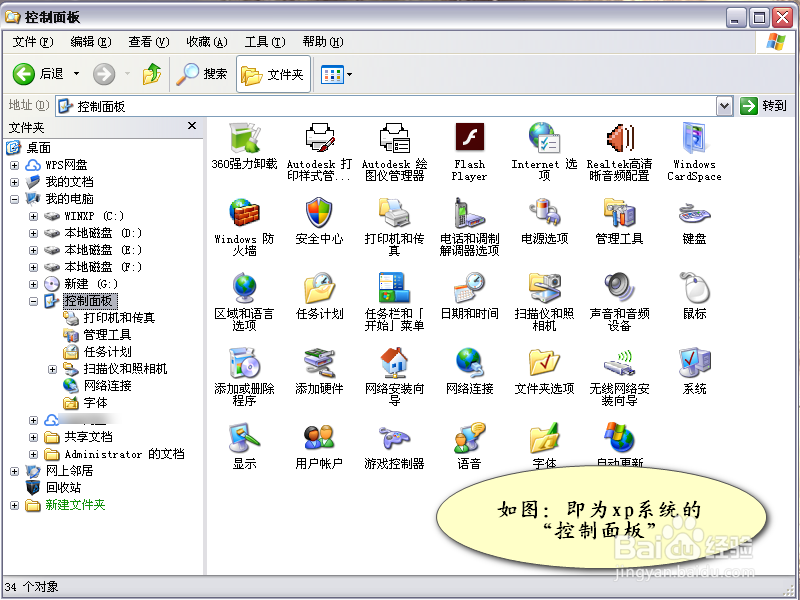Open 添加硬件 icon
The height and width of the screenshot is (600, 800).
coord(319,363)
